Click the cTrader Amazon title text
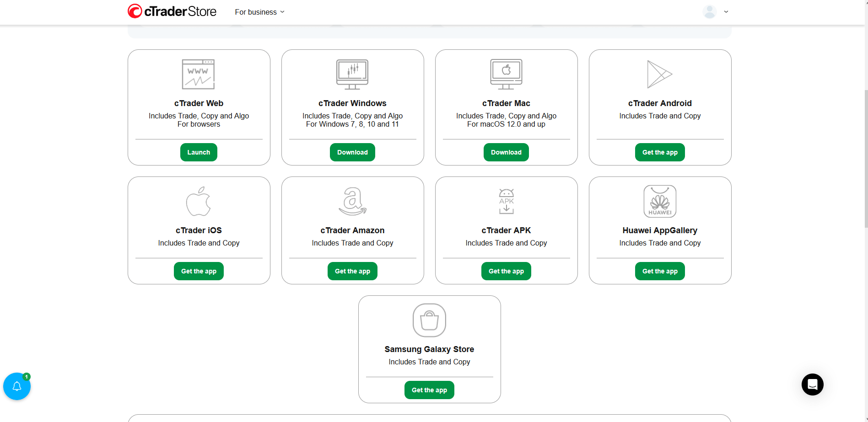868x422 pixels. click(x=352, y=230)
